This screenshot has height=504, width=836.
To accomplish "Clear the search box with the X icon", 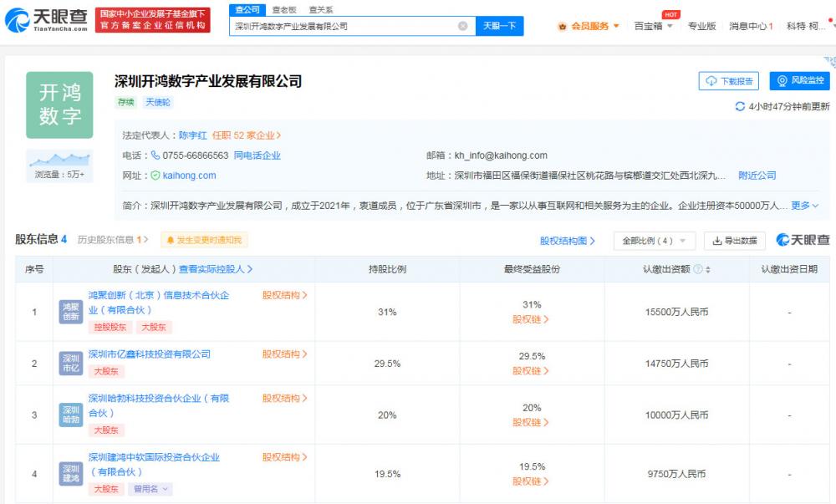I will [x=463, y=26].
